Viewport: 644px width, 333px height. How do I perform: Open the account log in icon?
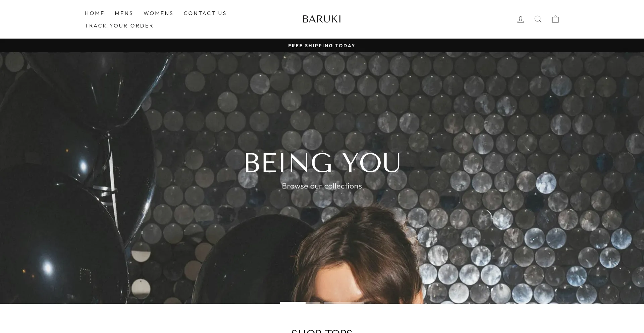(x=521, y=19)
